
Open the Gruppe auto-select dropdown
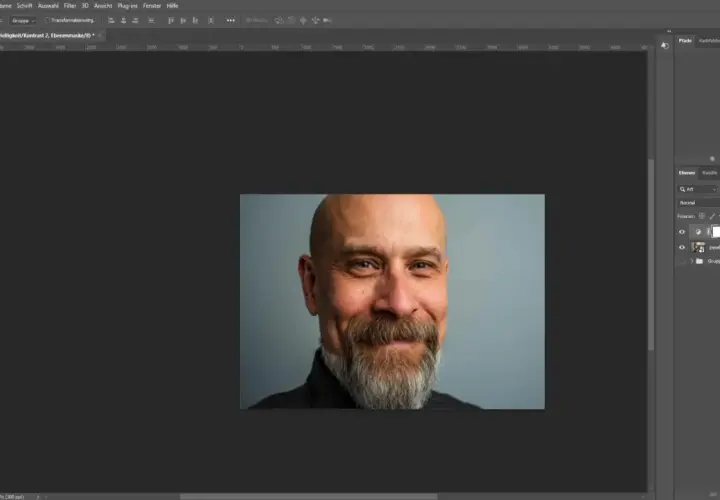click(23, 21)
